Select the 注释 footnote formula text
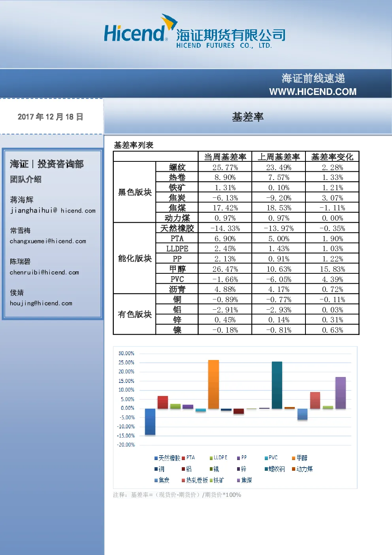This screenshot has height=555, width=392. coord(177,495)
